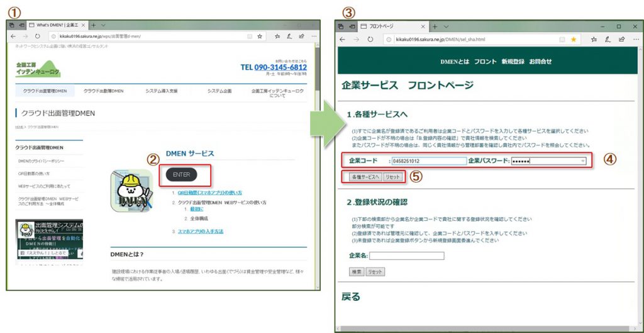Click the sel_sha.html address bar
This screenshot has width=644, height=333.
[481, 40]
